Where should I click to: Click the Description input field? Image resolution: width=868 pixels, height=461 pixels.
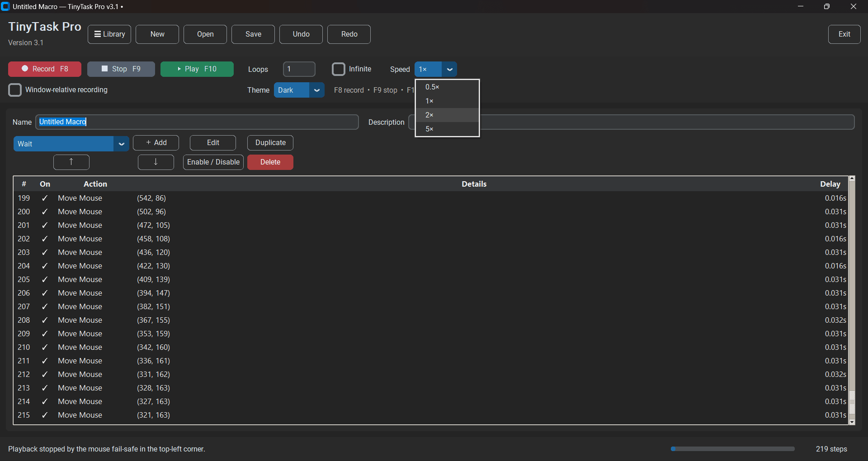(x=631, y=122)
